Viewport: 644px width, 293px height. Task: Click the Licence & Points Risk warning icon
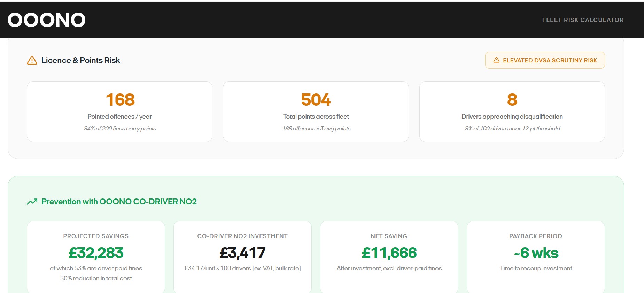click(x=32, y=60)
